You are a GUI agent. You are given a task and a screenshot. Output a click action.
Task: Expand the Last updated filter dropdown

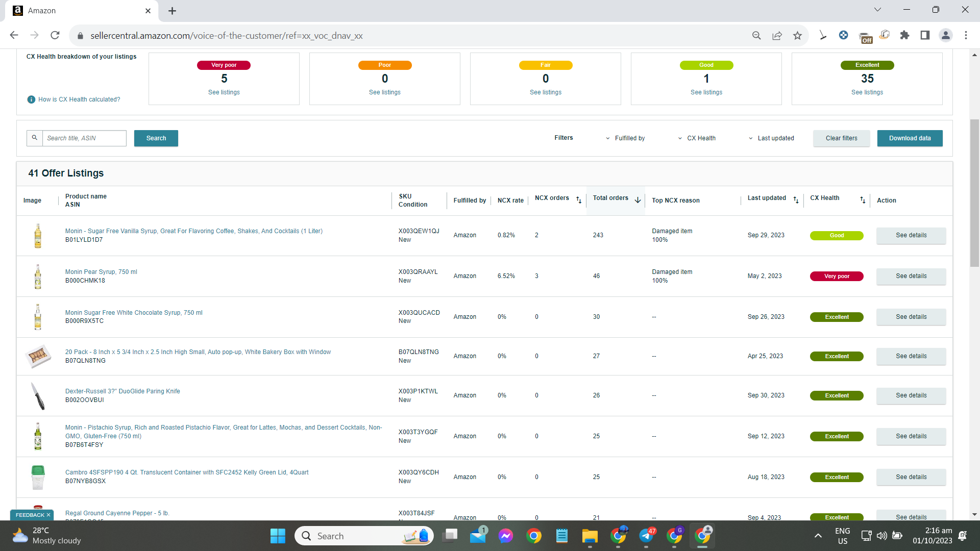(771, 138)
